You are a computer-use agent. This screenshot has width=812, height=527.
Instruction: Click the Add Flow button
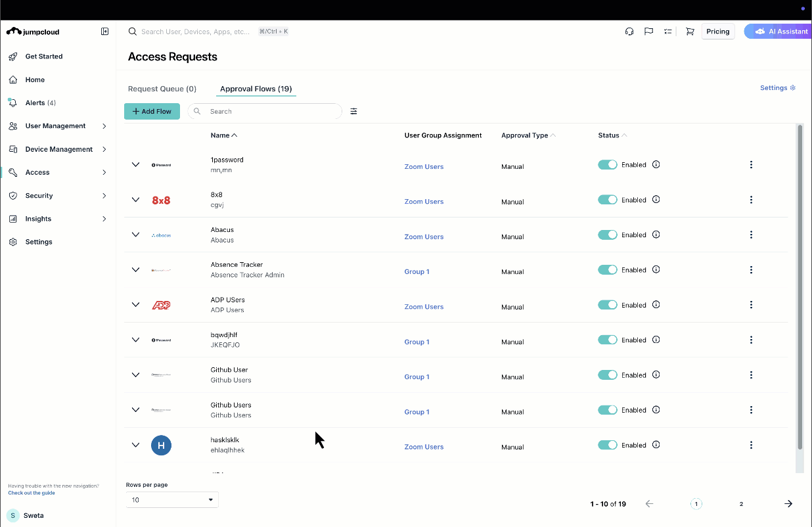pyautogui.click(x=152, y=112)
